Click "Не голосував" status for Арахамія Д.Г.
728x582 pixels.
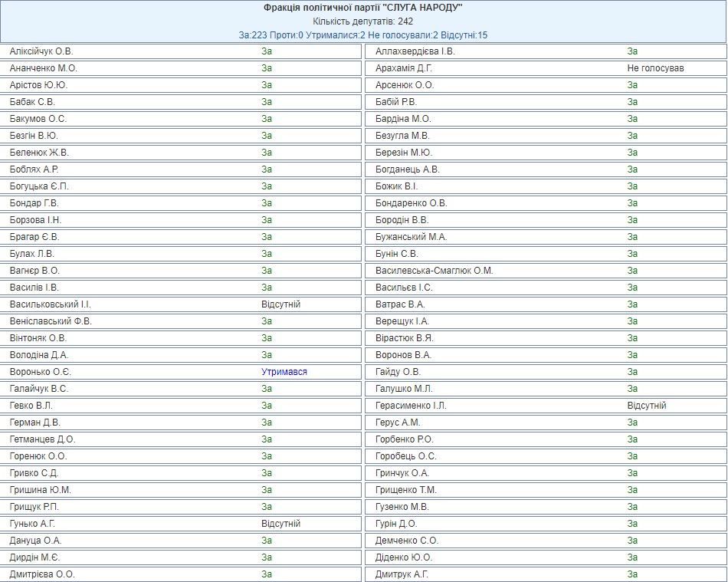pyautogui.click(x=655, y=68)
